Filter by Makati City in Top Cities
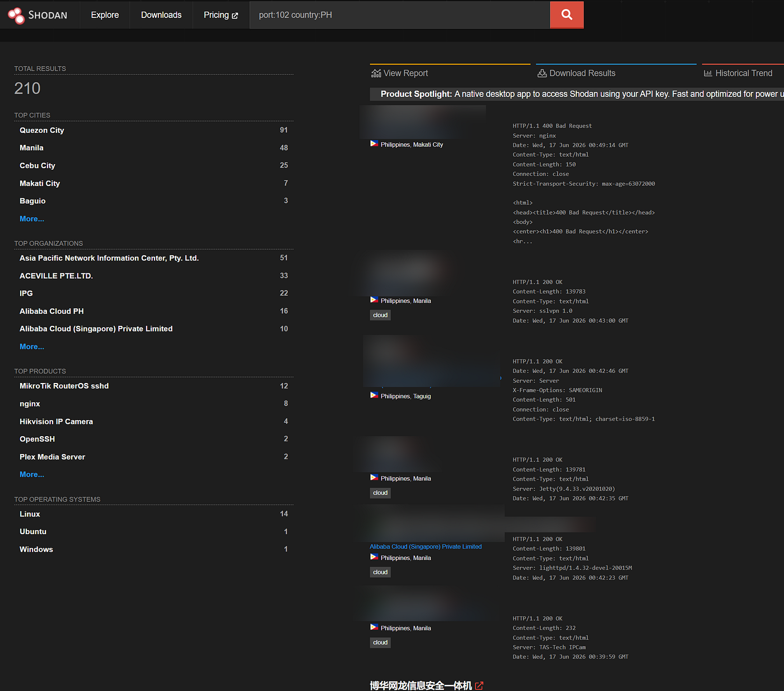This screenshot has width=784, height=691. tap(40, 183)
